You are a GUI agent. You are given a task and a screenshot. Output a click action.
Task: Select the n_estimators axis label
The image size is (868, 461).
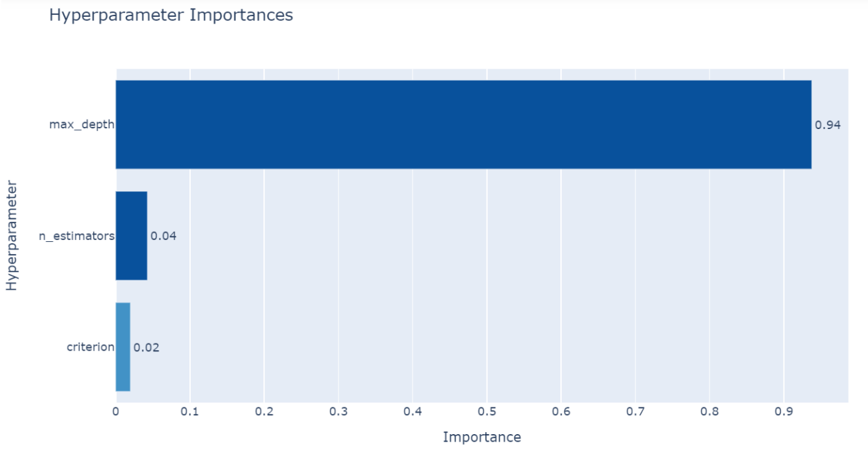77,237
